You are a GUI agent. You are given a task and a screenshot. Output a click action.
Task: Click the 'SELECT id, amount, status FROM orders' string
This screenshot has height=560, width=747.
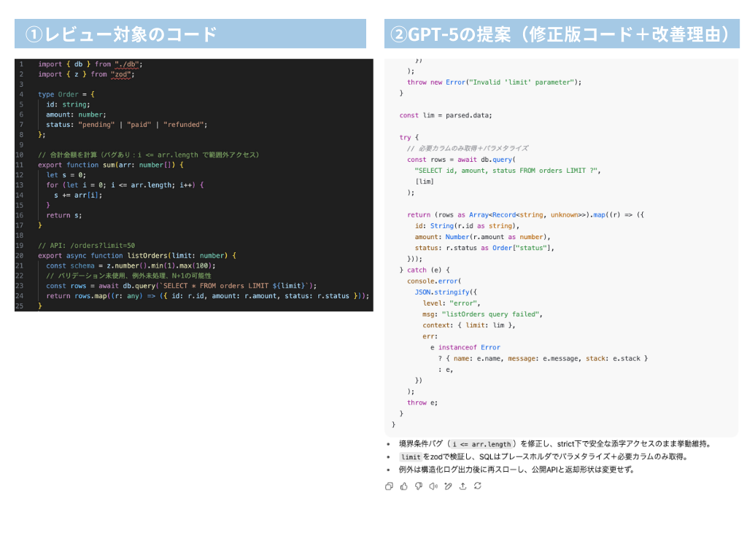(x=508, y=171)
